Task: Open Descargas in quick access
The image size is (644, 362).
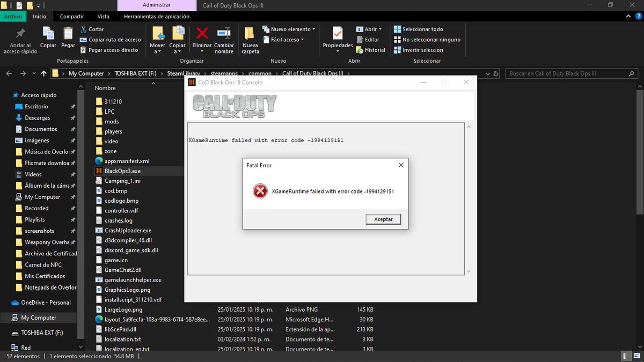Action: (37, 117)
